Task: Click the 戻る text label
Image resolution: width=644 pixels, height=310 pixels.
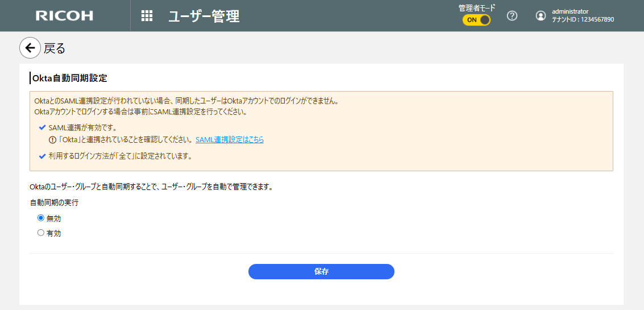Action: 55,48
